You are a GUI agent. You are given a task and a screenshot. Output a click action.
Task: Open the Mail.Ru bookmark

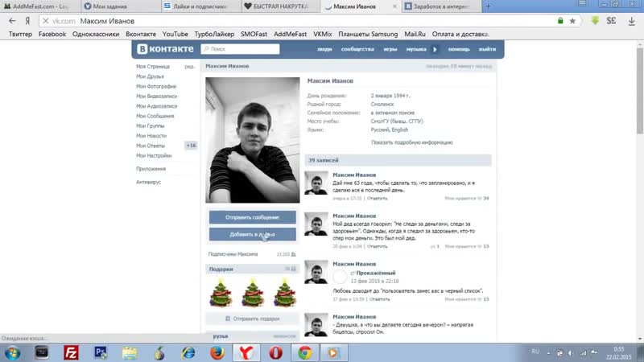(415, 34)
